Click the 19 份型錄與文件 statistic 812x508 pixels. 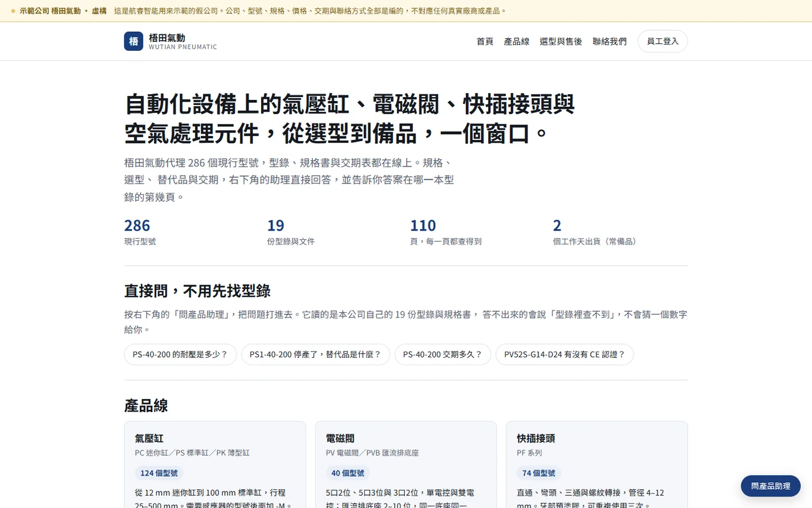tap(291, 232)
